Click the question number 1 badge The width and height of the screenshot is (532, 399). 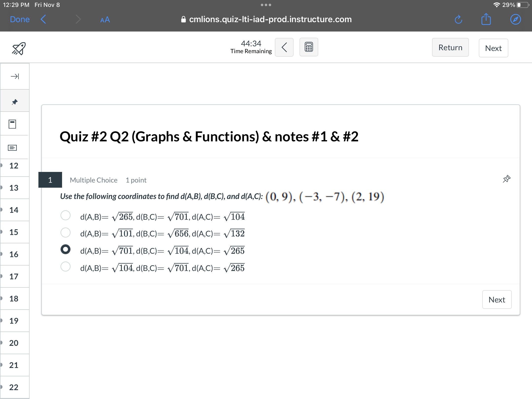click(50, 180)
